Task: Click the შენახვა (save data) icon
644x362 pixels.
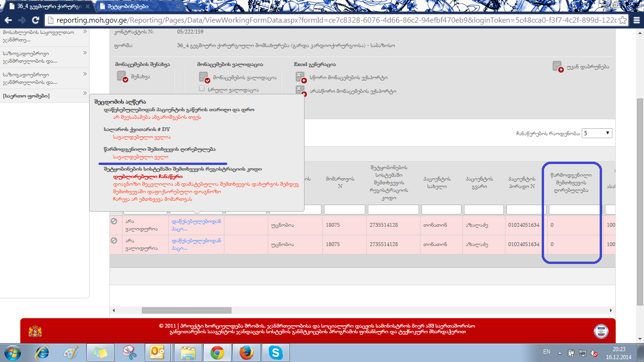Action: click(x=122, y=76)
